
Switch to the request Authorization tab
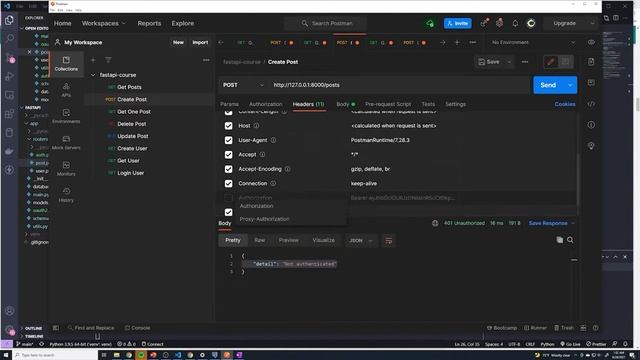click(x=266, y=104)
